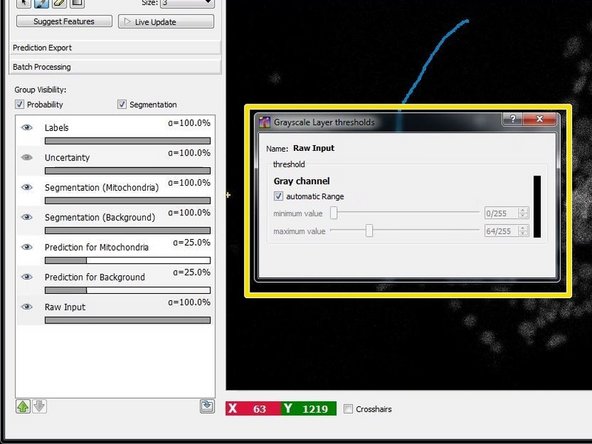Close the Grayscale Layer thresholds dialog
This screenshot has height=444, width=592.
tap(540, 119)
